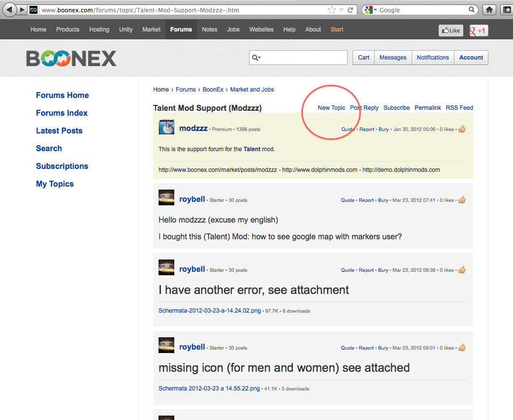This screenshot has width=513, height=420.
Task: Download the Schermata-2012-03-23-a-14.24.02.png attachment
Action: pyautogui.click(x=210, y=311)
